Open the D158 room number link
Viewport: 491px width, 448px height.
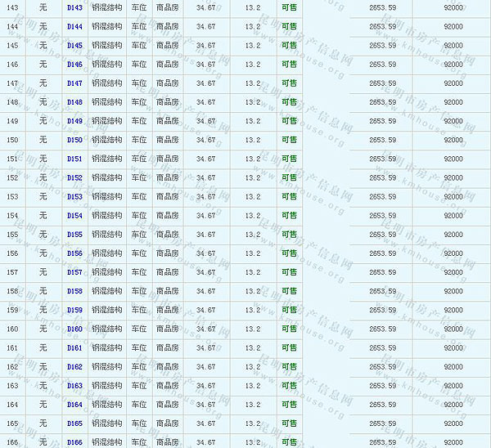point(74,291)
